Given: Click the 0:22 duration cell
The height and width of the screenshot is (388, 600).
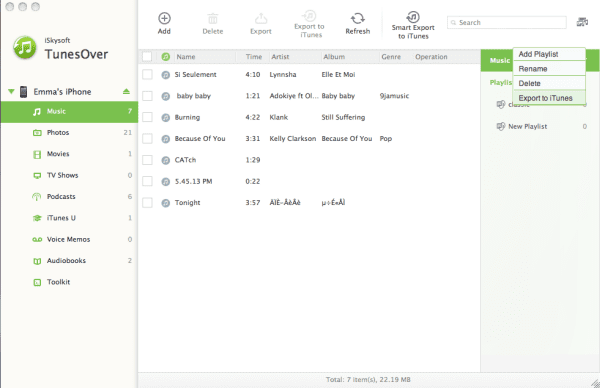Looking at the screenshot, I should click(253, 181).
